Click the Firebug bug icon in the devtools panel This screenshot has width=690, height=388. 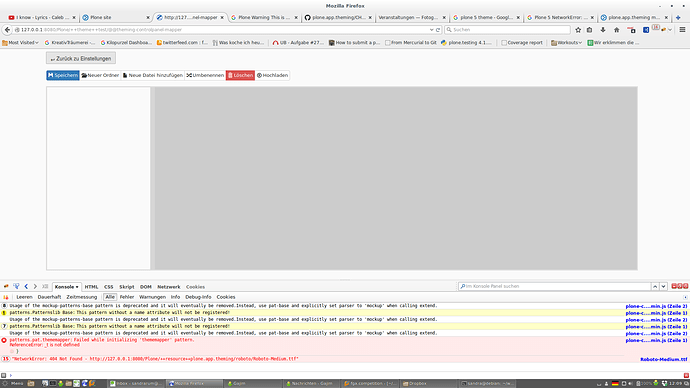[x=6, y=286]
